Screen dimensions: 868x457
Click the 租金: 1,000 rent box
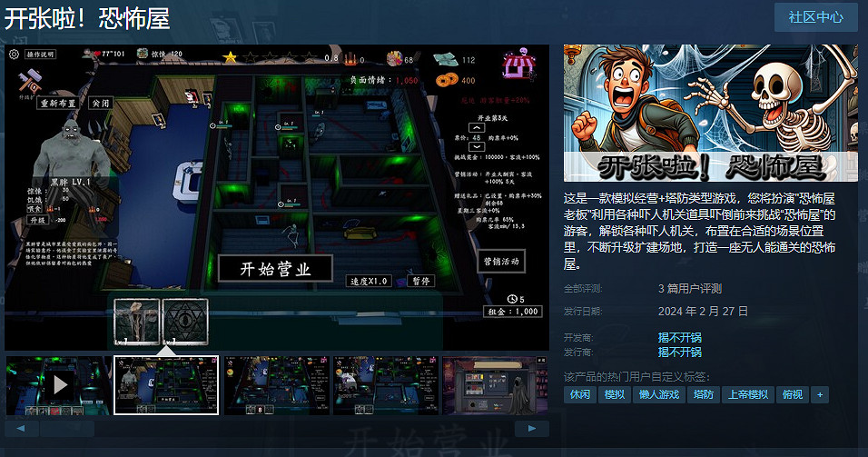(x=513, y=312)
